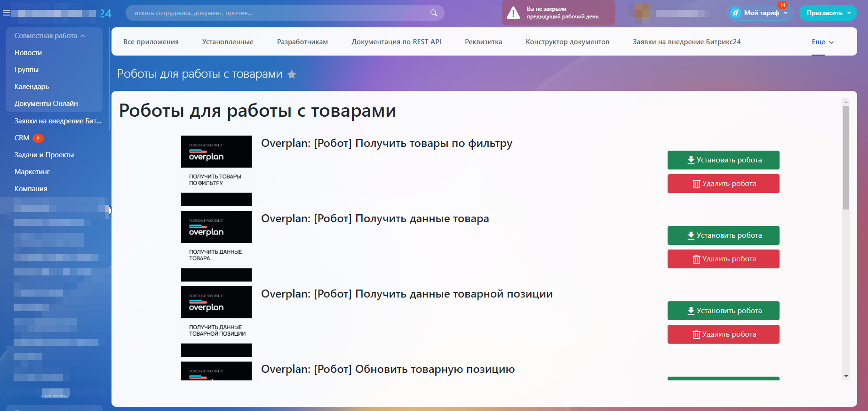Delete Получить данные товарной позиции robot

tap(724, 334)
